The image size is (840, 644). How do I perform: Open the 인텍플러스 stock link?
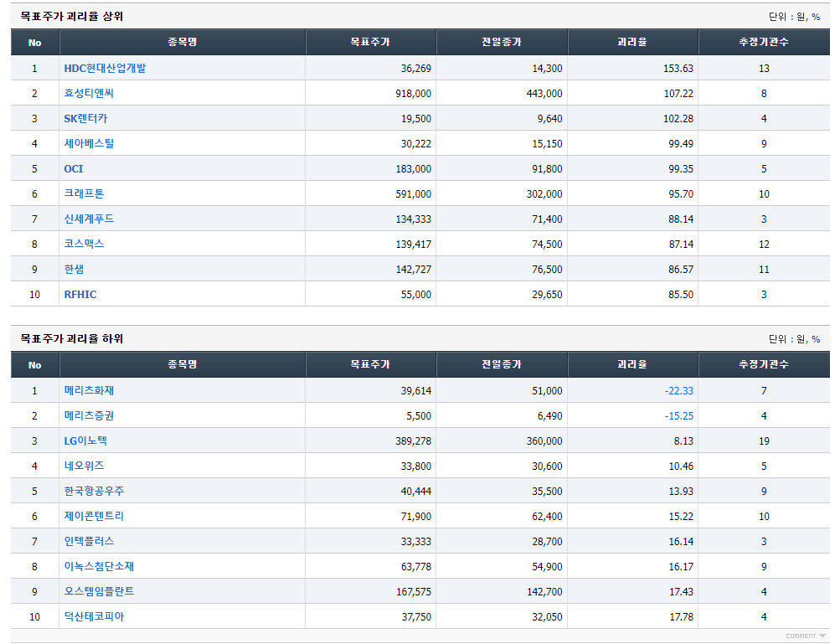pyautogui.click(x=89, y=541)
